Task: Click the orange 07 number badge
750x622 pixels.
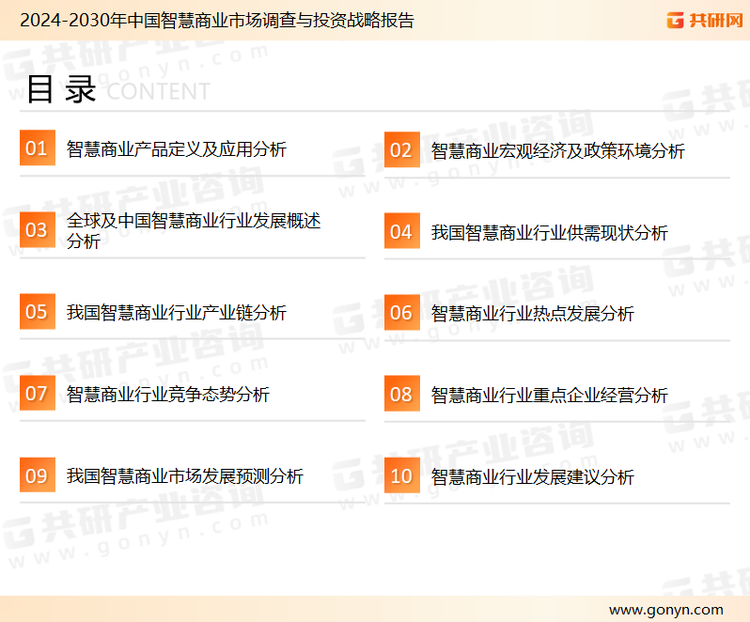Action: tap(37, 393)
